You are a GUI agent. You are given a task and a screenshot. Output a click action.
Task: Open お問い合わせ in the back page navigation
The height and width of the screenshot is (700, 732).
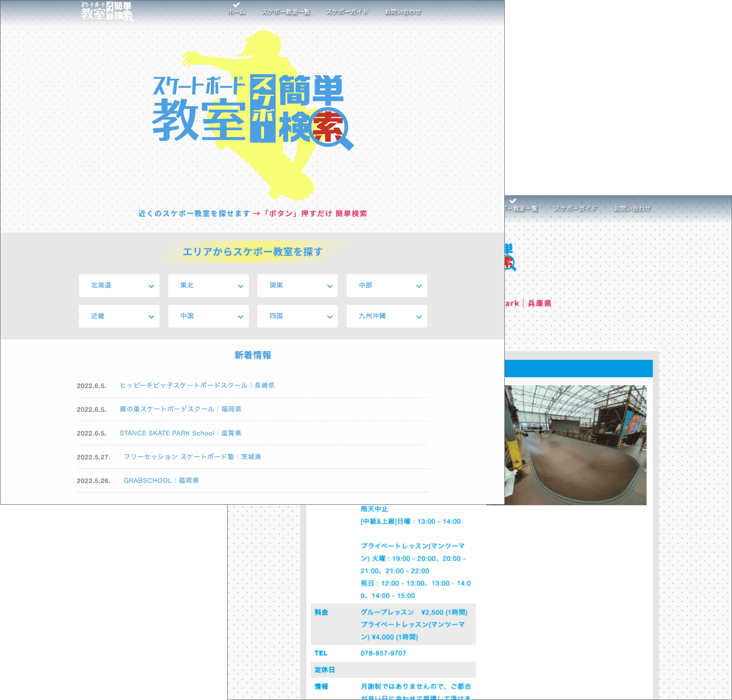pyautogui.click(x=632, y=208)
